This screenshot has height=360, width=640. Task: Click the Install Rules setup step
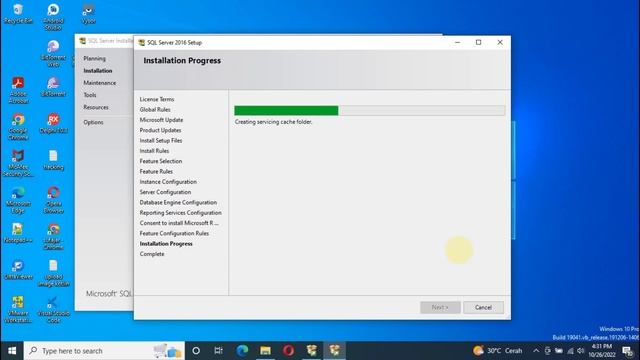click(154, 151)
